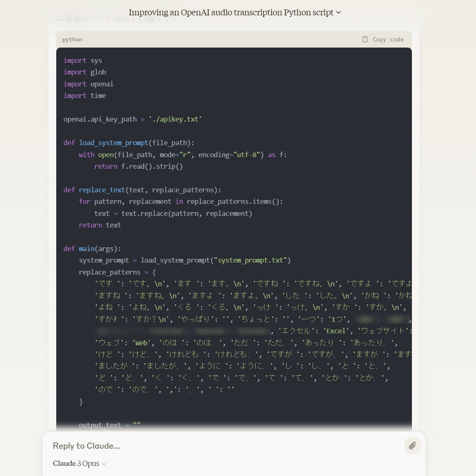Viewport: 476px width, 476px height.
Task: Open the Claude 3 Opus model selector
Action: [x=79, y=464]
